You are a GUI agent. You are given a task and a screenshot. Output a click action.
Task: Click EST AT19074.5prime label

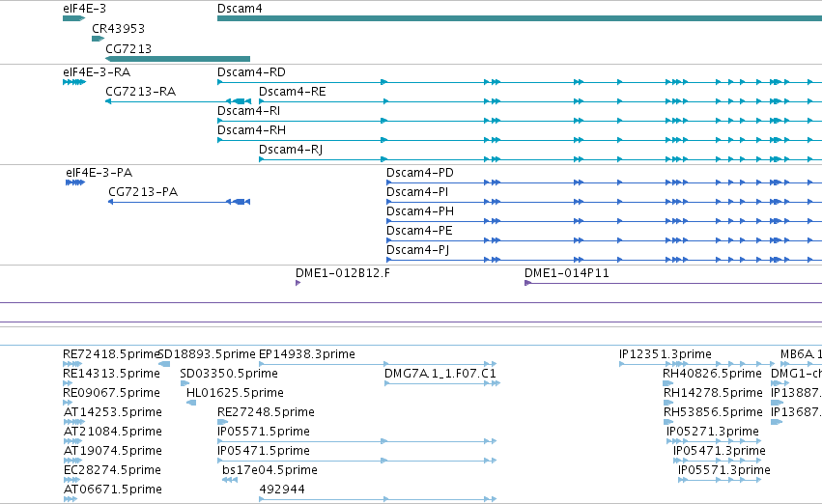(x=113, y=451)
